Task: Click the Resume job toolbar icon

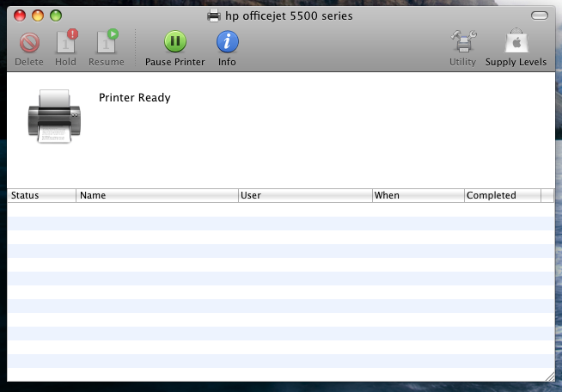Action: click(x=108, y=41)
